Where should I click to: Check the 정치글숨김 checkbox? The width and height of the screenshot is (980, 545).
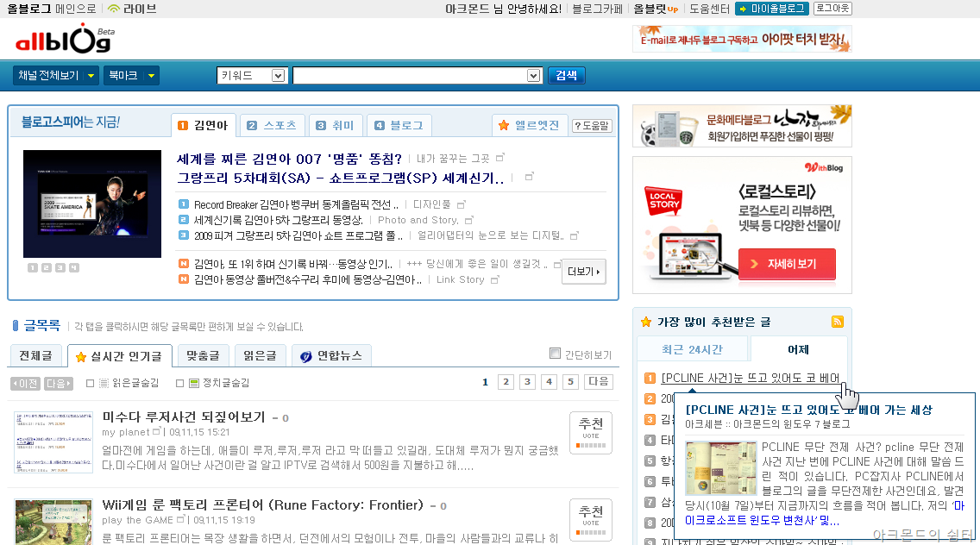pyautogui.click(x=180, y=383)
